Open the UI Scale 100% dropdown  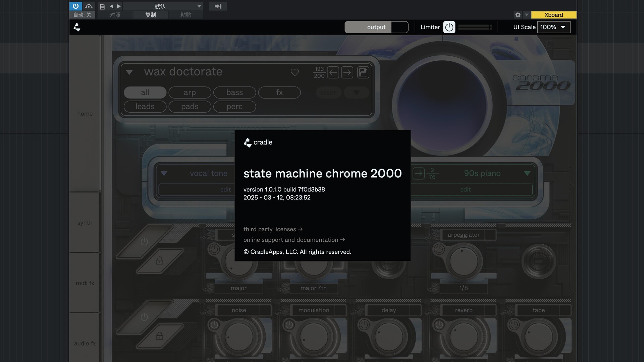pyautogui.click(x=554, y=27)
